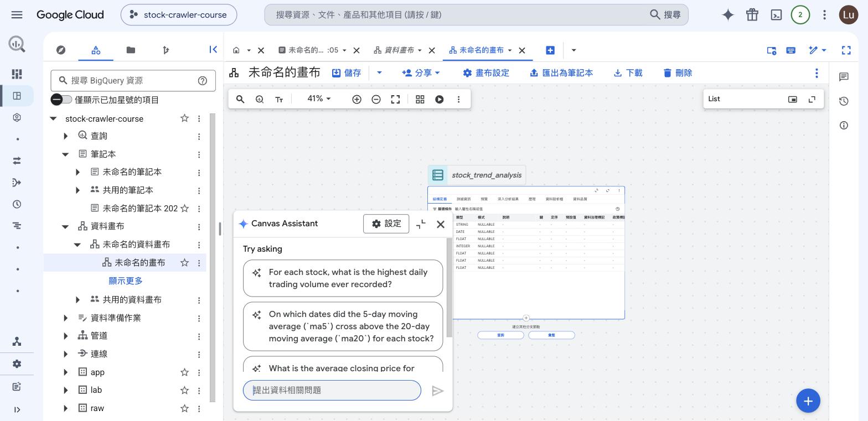Screen dimensions: 868x421
Task: Open the info details icon in right sidebar
Action: pos(844,125)
